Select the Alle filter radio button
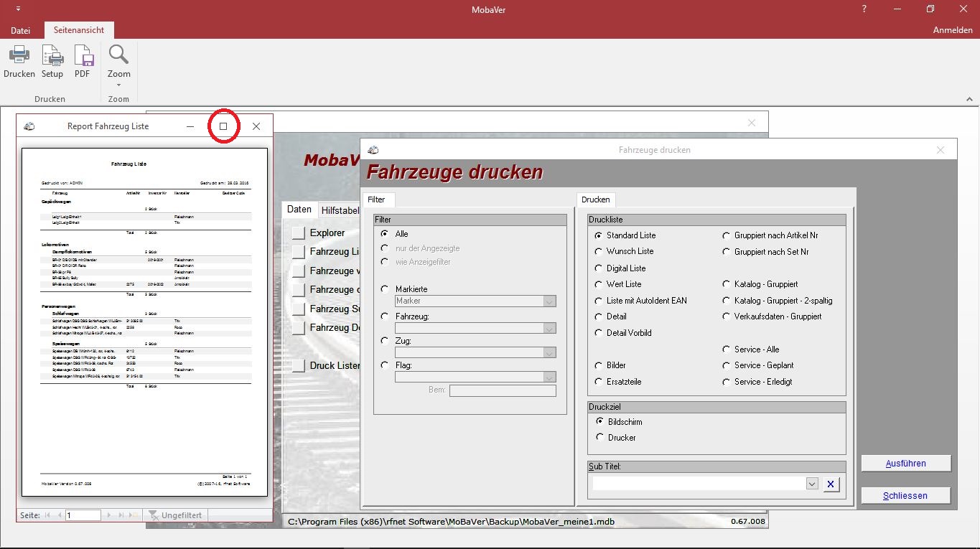Image resolution: width=980 pixels, height=549 pixels. (x=385, y=234)
